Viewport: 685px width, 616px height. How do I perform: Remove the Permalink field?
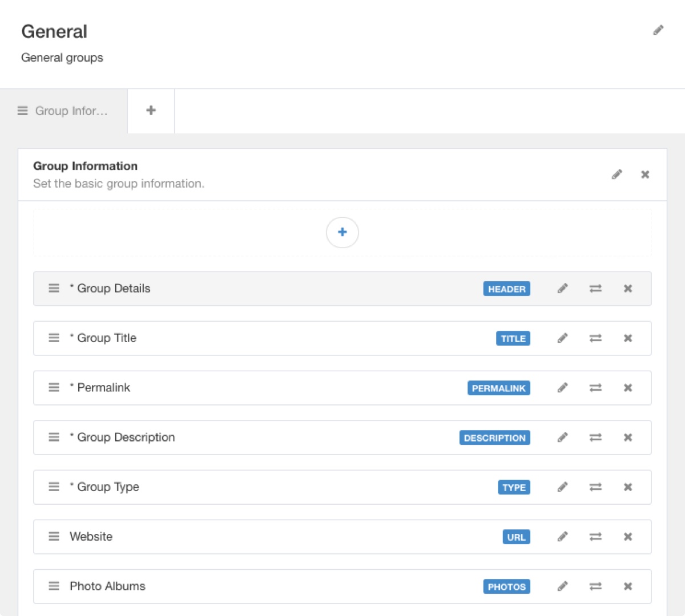coord(628,388)
